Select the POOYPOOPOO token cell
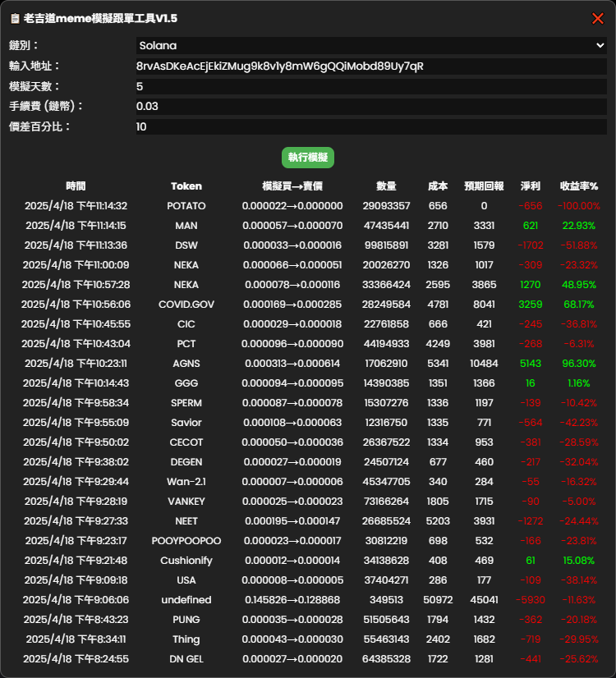This screenshot has width=616, height=678. click(186, 541)
